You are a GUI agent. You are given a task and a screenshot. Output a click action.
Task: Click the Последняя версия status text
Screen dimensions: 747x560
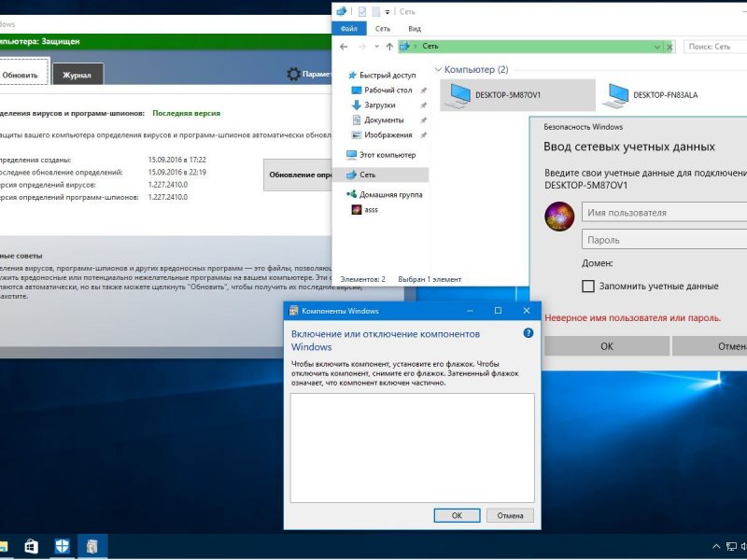pos(186,113)
